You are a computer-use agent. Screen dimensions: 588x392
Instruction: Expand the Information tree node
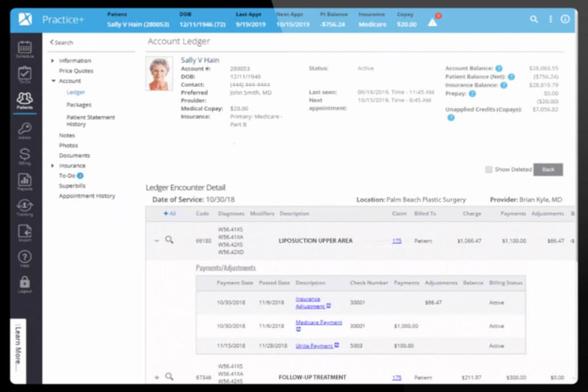(53, 61)
